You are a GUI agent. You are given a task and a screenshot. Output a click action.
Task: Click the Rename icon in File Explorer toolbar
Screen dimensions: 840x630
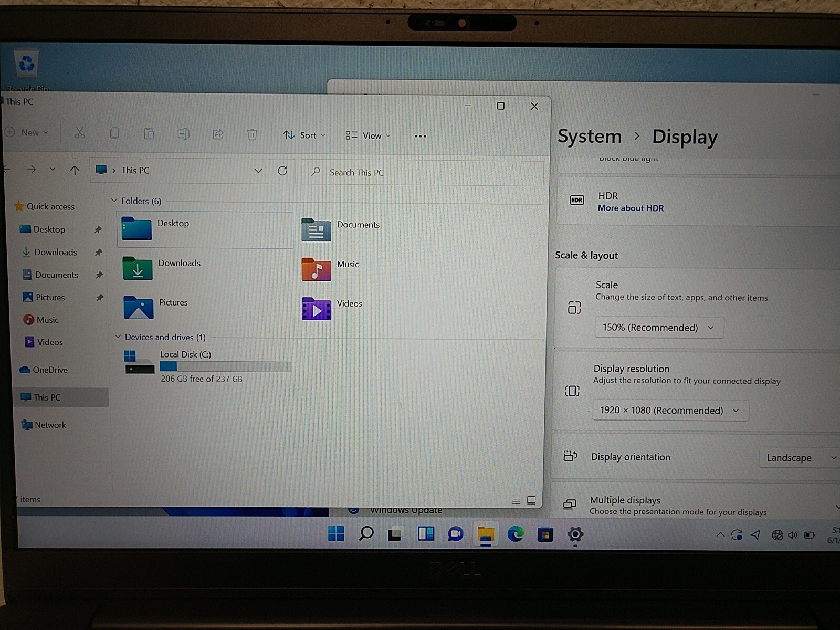tap(183, 134)
